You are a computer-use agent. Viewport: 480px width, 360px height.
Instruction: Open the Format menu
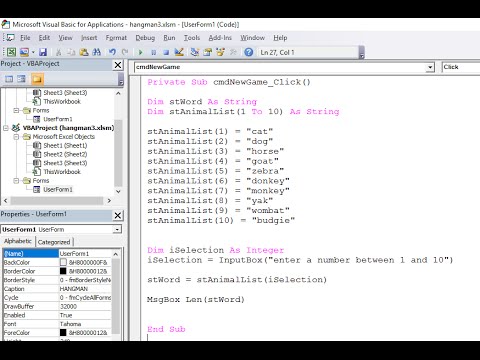coord(116,38)
